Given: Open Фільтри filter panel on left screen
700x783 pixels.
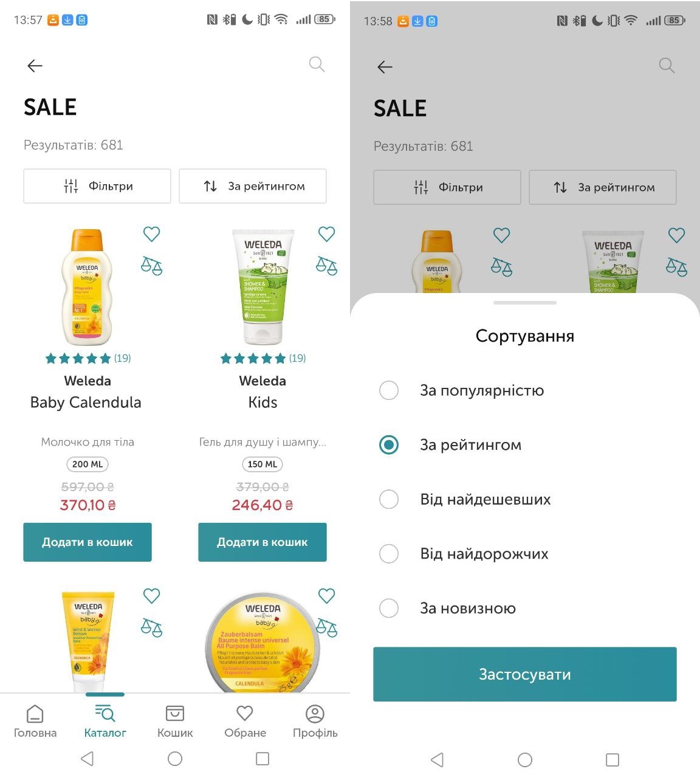Looking at the screenshot, I should click(x=97, y=186).
